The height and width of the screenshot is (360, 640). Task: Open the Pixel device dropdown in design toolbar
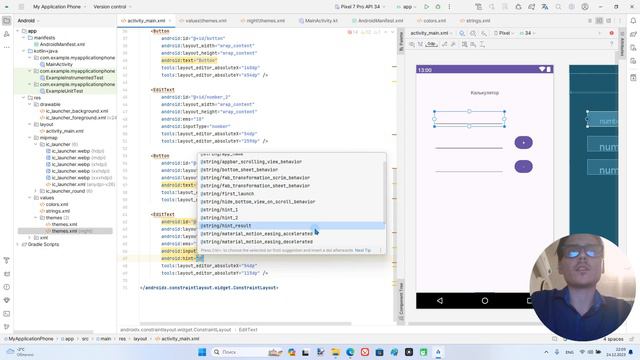(x=504, y=33)
